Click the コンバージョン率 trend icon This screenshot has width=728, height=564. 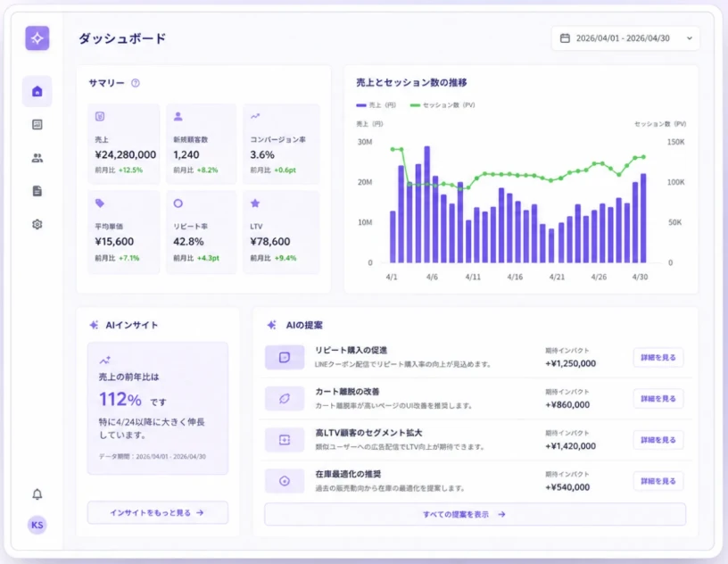pyautogui.click(x=255, y=116)
